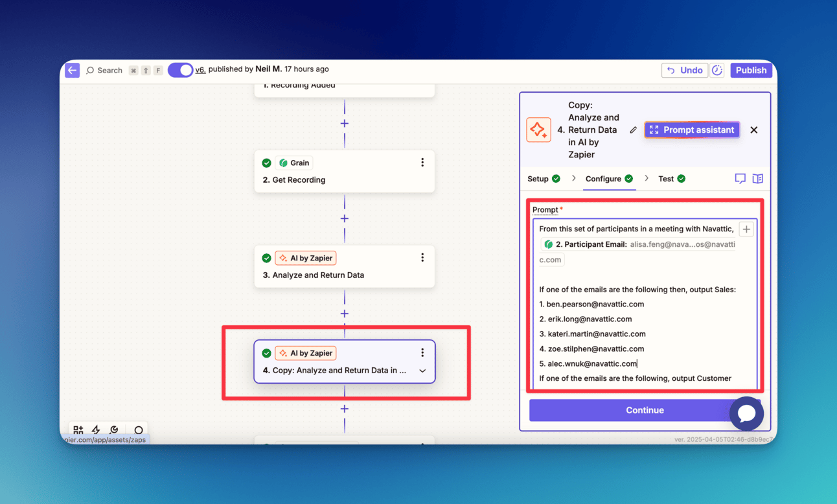Open the three-dot menu on step 3
837x504 pixels.
[422, 258]
